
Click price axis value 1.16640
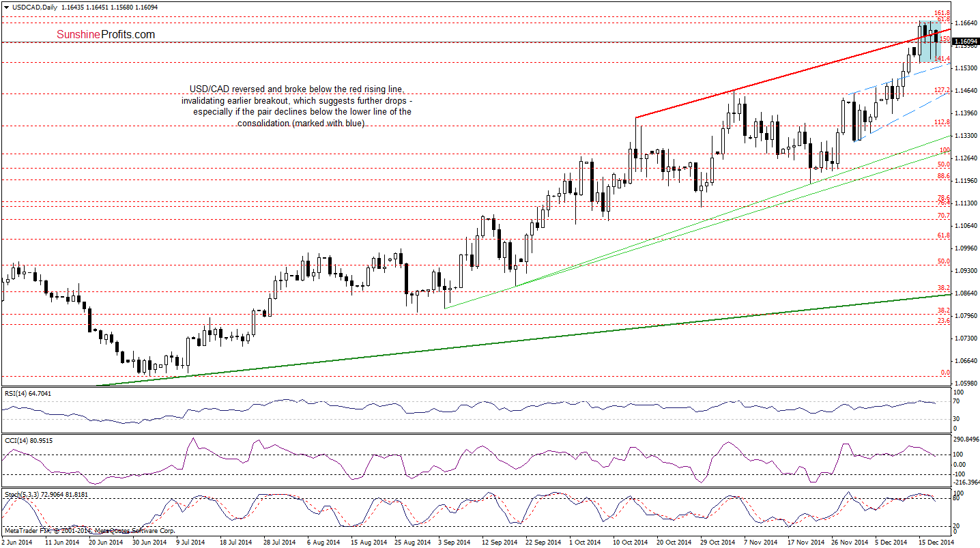[x=966, y=23]
